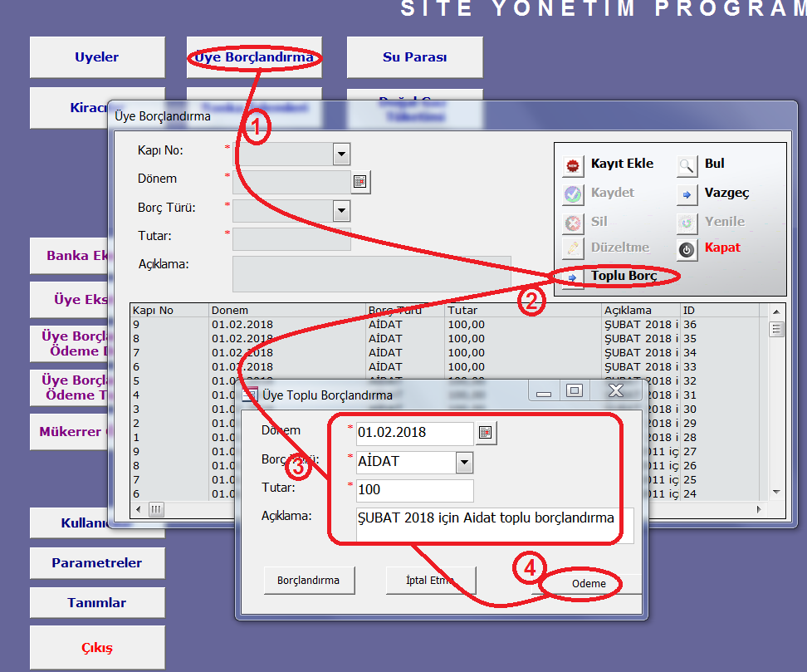
Task: Expand the Kapı No dropdown
Action: [x=341, y=154]
